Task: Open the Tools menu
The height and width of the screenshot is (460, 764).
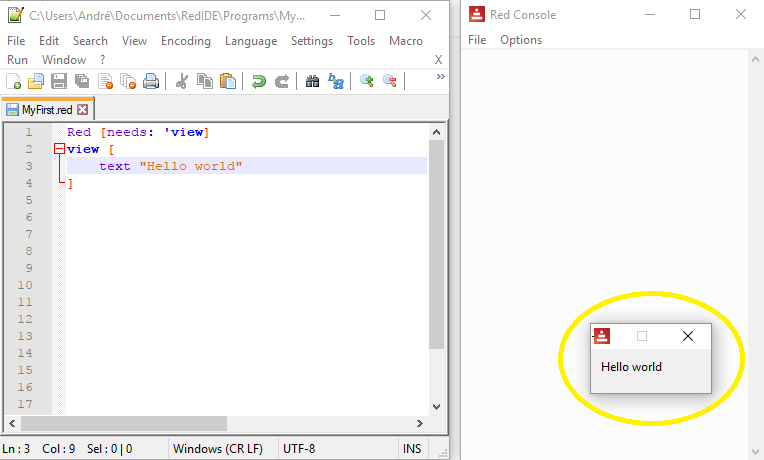Action: pos(361,41)
